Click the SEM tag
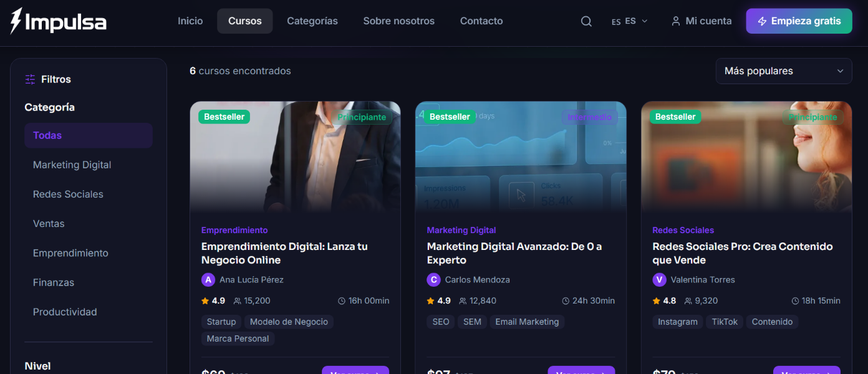This screenshot has width=868, height=374. click(x=472, y=322)
